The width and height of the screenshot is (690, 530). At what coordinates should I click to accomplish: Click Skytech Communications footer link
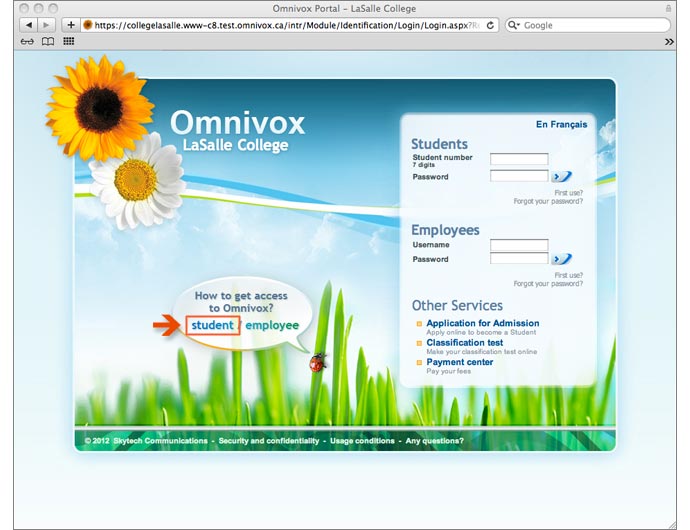coord(160,441)
